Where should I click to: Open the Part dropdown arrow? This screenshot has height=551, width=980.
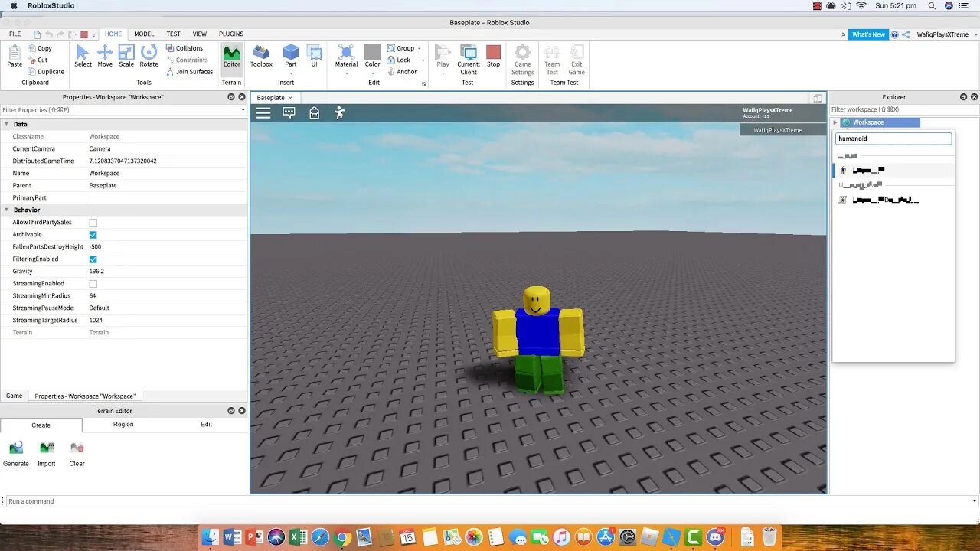291,73
